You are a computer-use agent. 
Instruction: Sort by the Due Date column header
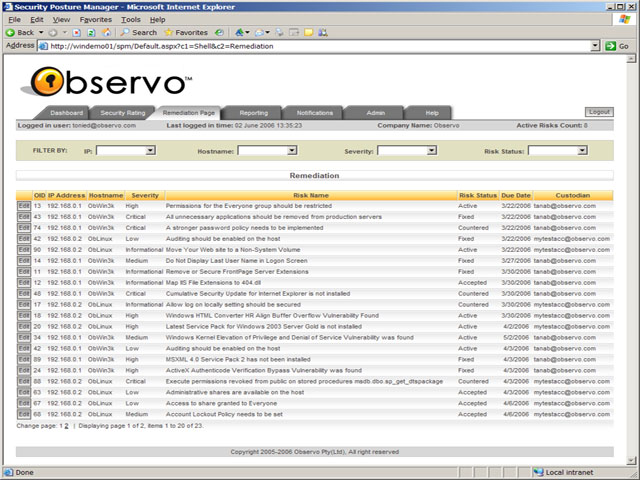tap(516, 196)
